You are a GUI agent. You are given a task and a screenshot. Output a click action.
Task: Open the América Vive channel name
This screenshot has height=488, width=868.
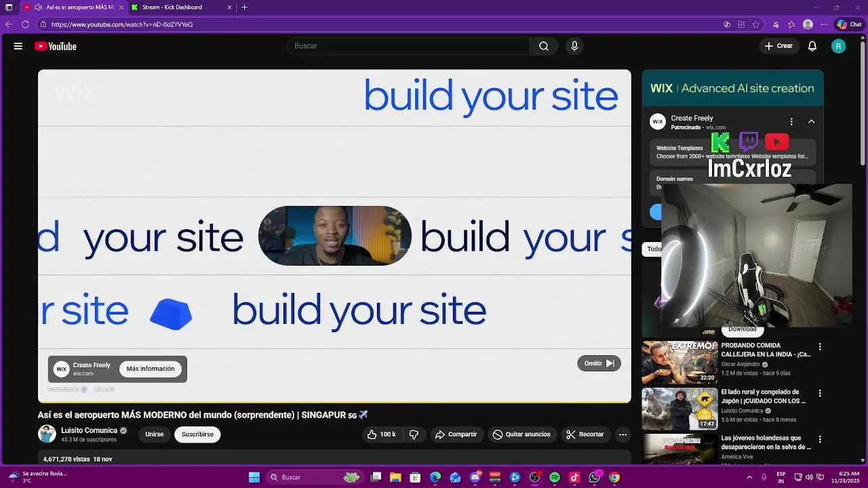pos(737,457)
